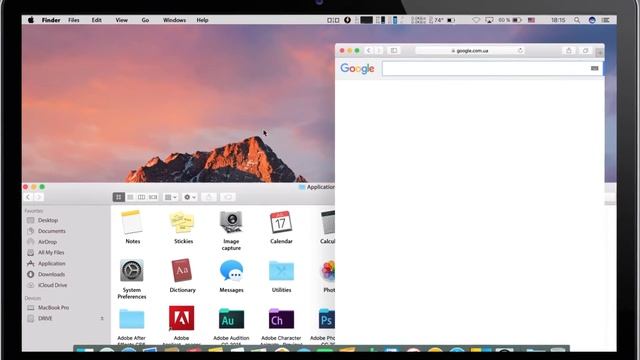Screen dimensions: 640x360
Task: Open the Stickies app icon
Action: pos(182,222)
